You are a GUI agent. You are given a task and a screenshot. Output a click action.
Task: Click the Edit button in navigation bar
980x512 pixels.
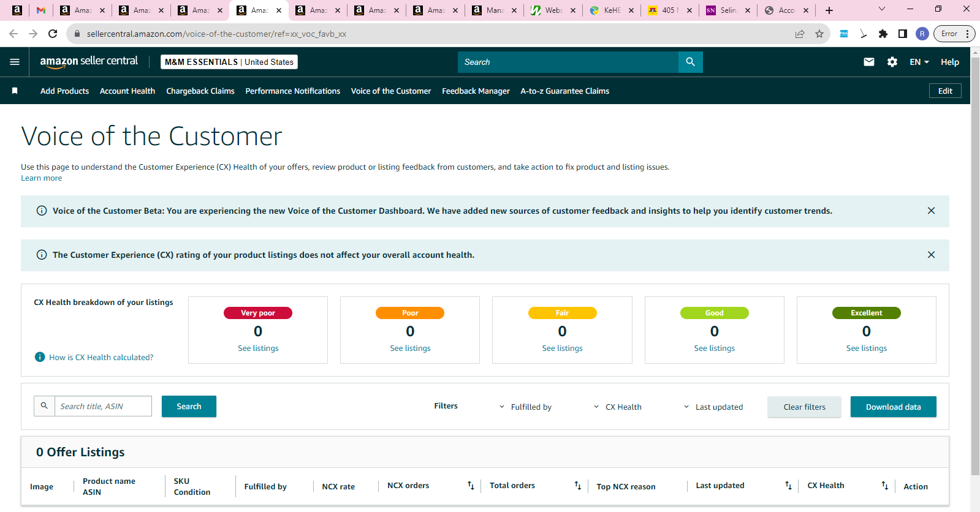point(945,91)
